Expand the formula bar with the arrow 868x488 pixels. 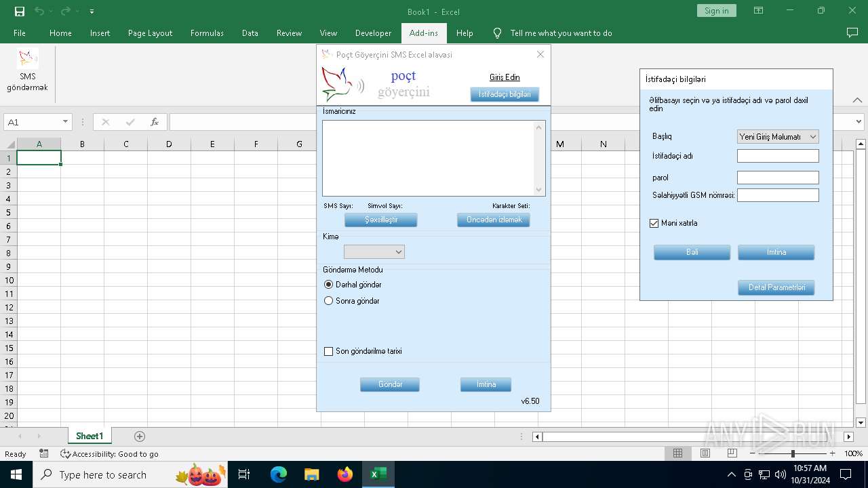click(859, 122)
